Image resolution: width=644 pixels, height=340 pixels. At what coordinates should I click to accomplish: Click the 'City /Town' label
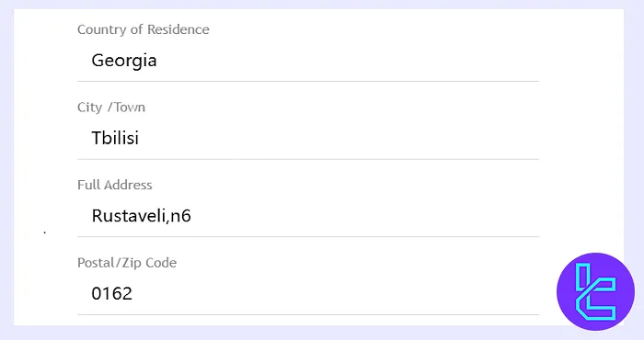tap(111, 108)
